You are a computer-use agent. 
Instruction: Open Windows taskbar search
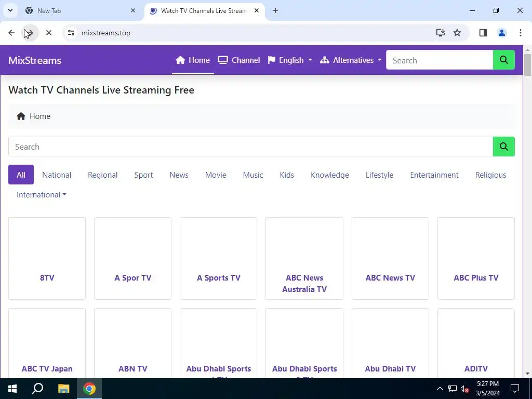point(37,389)
